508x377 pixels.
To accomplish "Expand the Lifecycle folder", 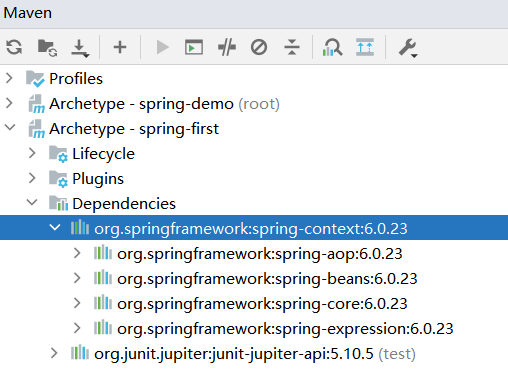I will tap(32, 153).
